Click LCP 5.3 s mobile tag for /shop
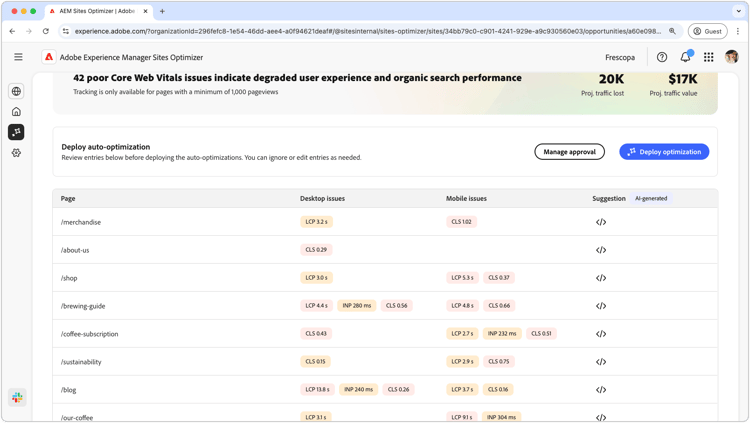Screen dimensions: 750x423 463,278
